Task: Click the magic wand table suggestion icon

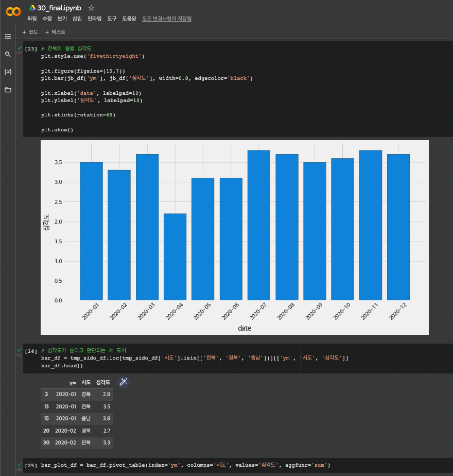Action: coord(124,382)
